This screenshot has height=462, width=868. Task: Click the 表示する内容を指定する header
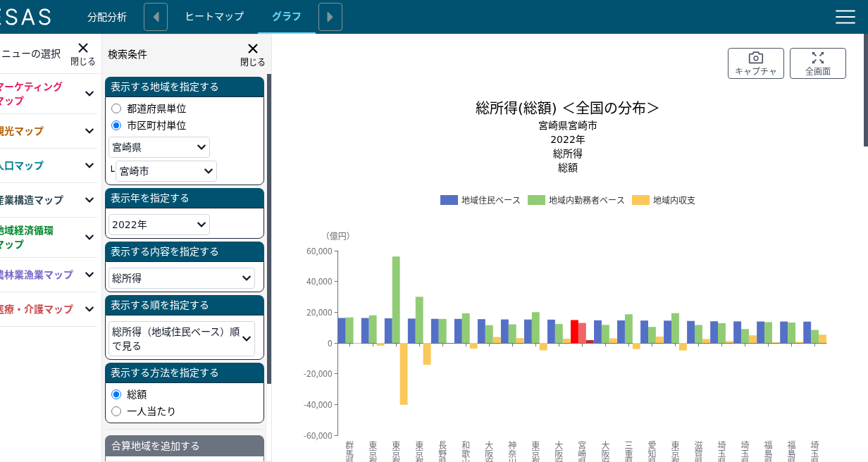point(185,251)
